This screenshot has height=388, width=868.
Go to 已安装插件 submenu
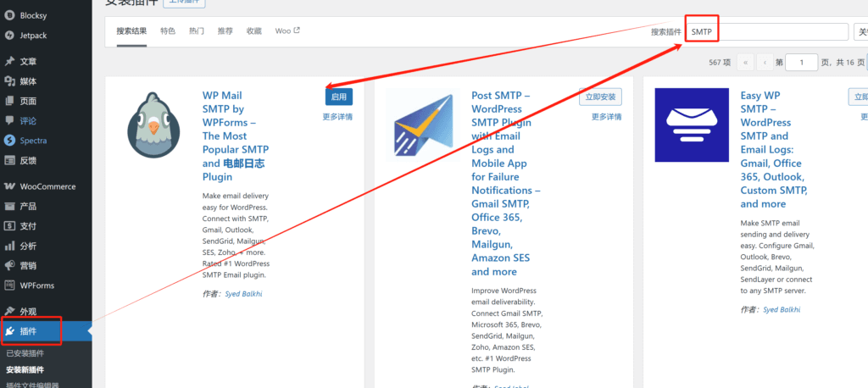25,353
